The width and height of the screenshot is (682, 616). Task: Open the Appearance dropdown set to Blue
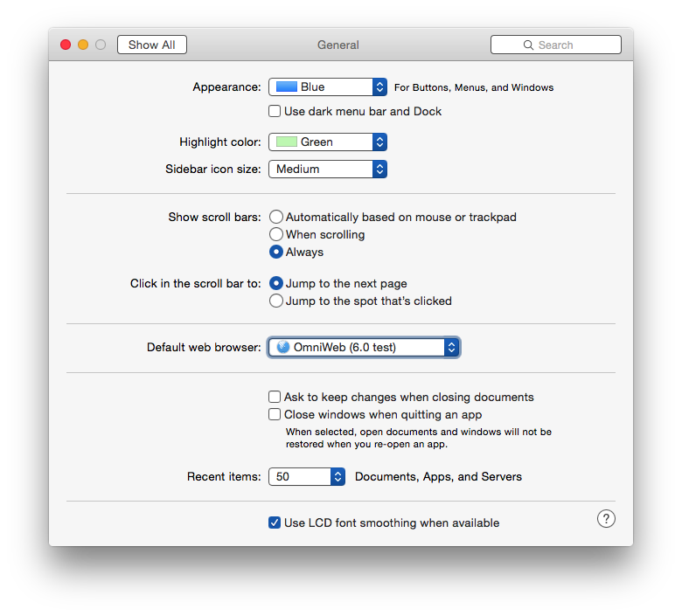(x=328, y=87)
